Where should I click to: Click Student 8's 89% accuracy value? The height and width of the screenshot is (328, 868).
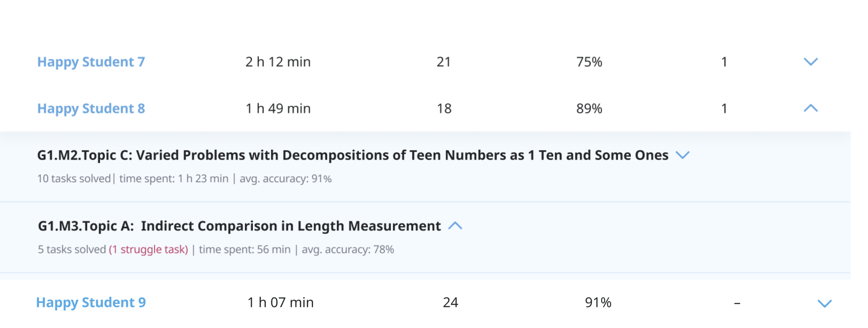[589, 108]
